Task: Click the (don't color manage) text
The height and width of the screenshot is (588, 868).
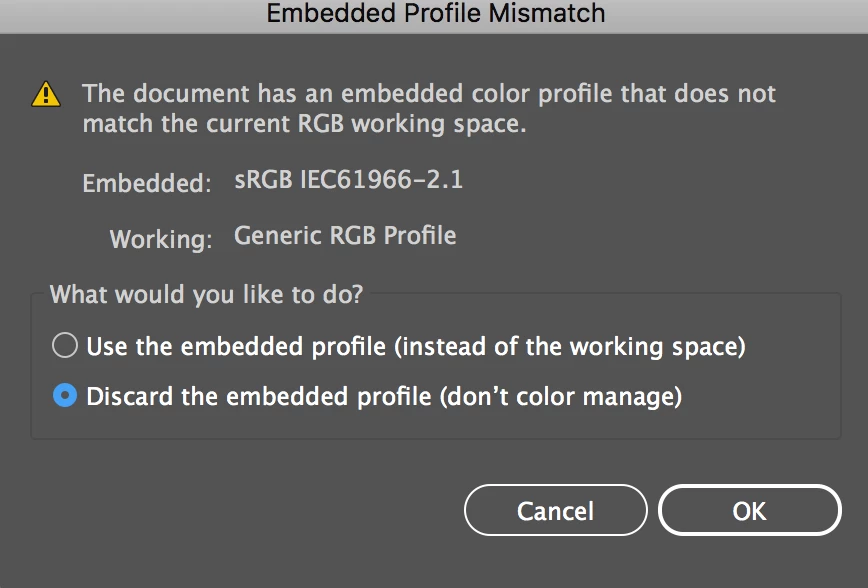Action: [x=561, y=397]
